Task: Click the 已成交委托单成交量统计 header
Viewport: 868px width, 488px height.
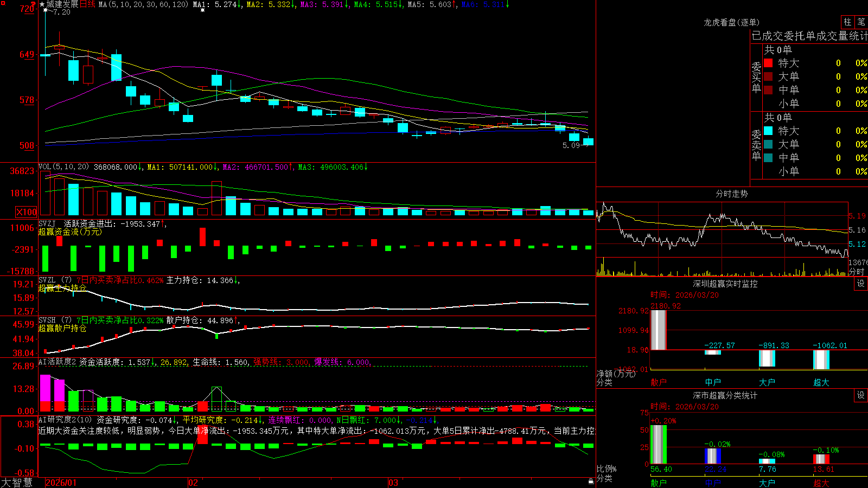Action: (x=809, y=36)
